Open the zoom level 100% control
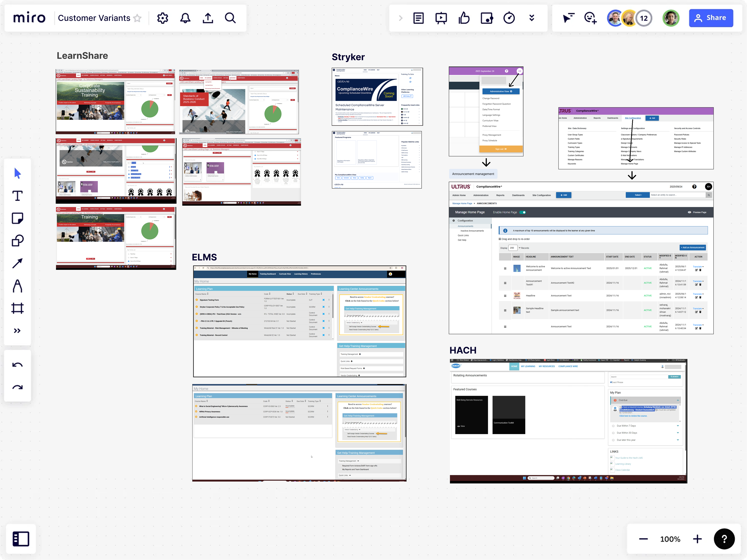The height and width of the screenshot is (560, 747). click(670, 539)
